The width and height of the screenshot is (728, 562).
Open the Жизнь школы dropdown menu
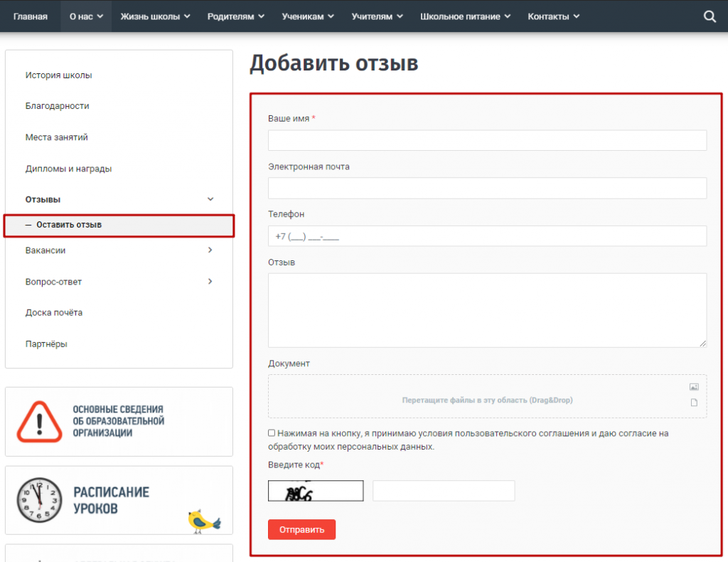(x=155, y=16)
